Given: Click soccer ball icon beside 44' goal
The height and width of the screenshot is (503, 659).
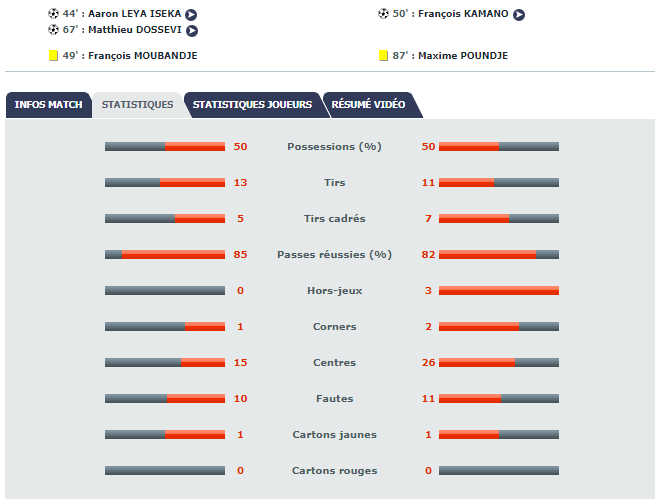Looking at the screenshot, I should pos(53,14).
